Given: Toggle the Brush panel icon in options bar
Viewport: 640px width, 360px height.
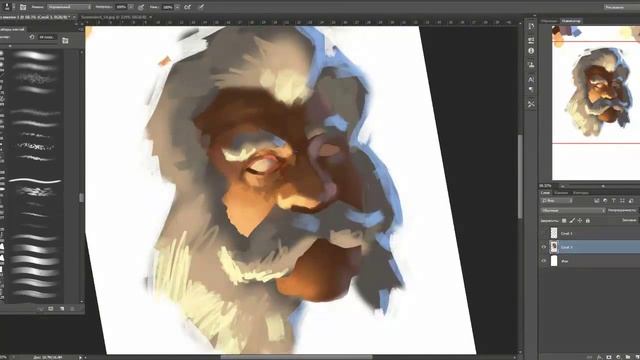Looking at the screenshot, I should click(23, 7).
